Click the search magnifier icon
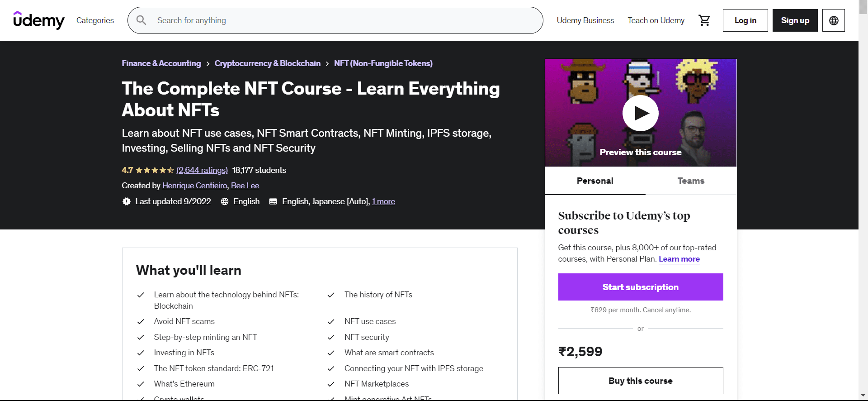Image resolution: width=868 pixels, height=401 pixels. pos(142,20)
